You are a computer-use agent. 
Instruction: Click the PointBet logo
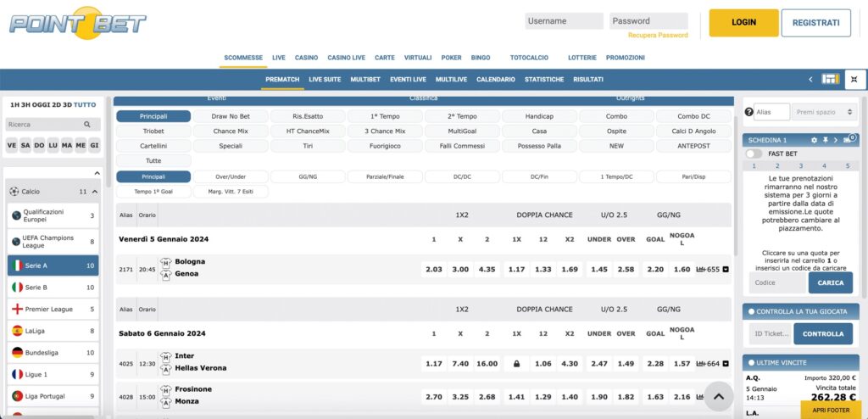(x=77, y=23)
